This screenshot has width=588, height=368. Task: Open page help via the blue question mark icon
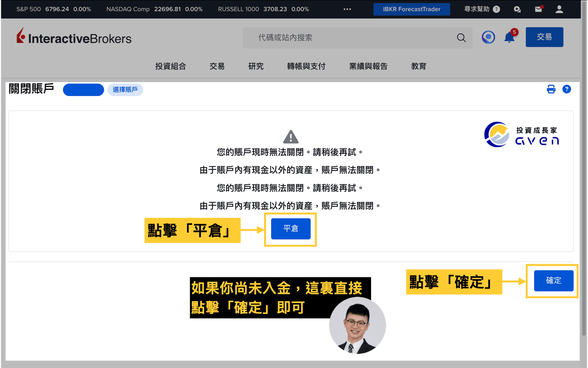pyautogui.click(x=567, y=89)
